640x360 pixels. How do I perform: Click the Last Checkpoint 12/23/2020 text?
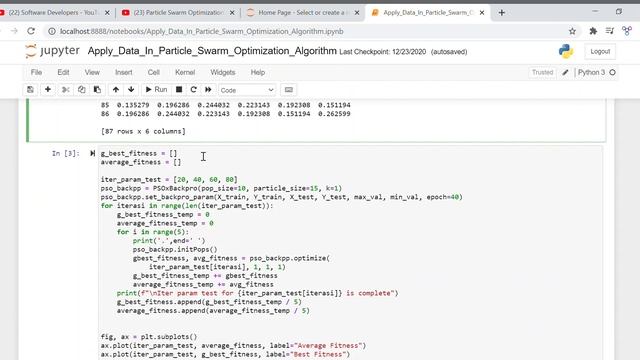382,52
